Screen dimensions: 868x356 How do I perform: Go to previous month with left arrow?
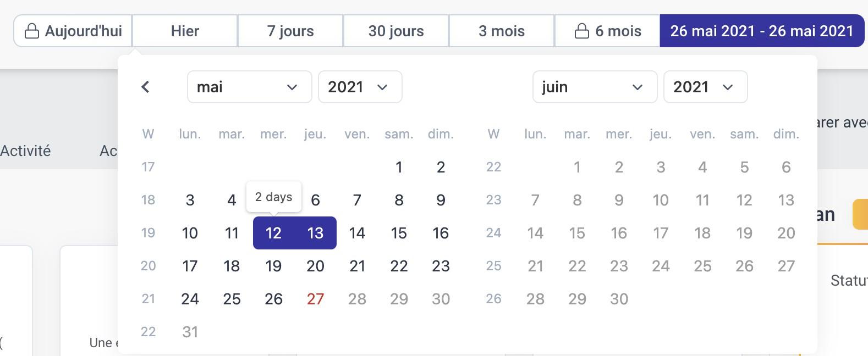(x=145, y=87)
